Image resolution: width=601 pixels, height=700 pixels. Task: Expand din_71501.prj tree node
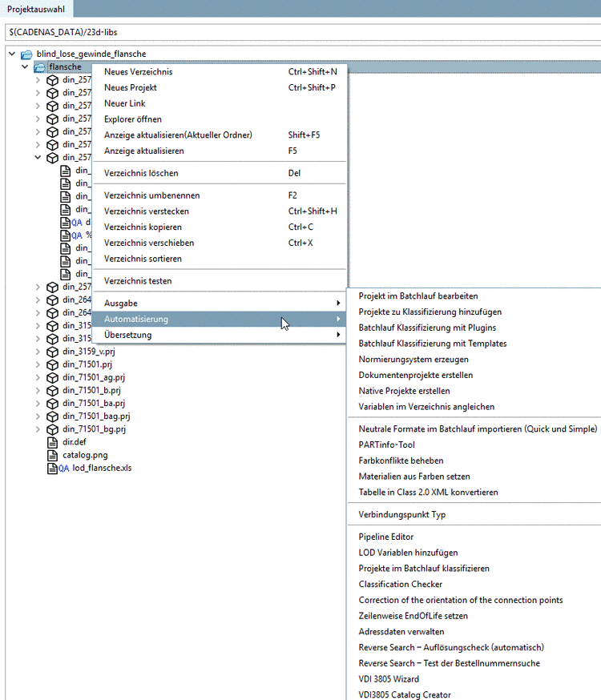pos(38,364)
